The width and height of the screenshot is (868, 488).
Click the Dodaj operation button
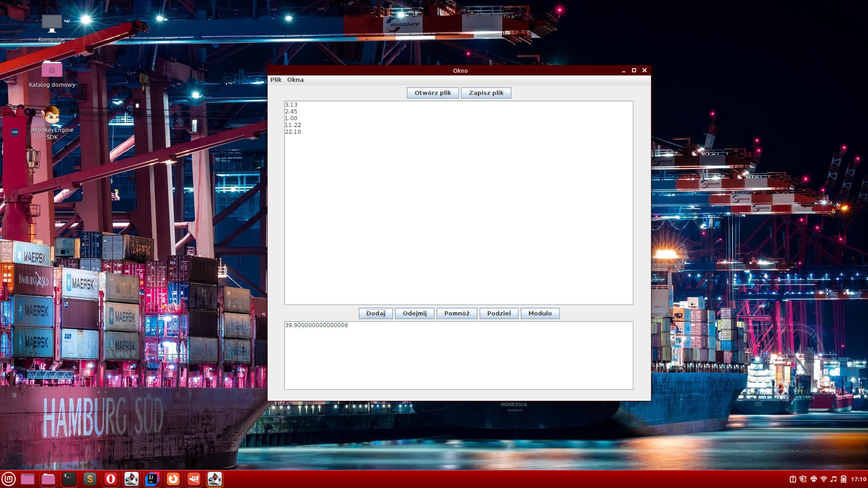(376, 313)
